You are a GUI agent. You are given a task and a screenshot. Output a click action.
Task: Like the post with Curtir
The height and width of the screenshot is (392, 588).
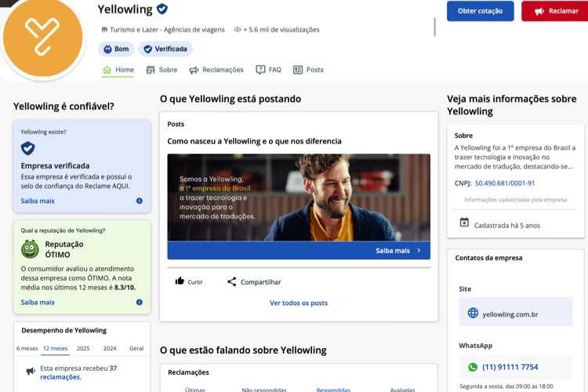coord(189,281)
